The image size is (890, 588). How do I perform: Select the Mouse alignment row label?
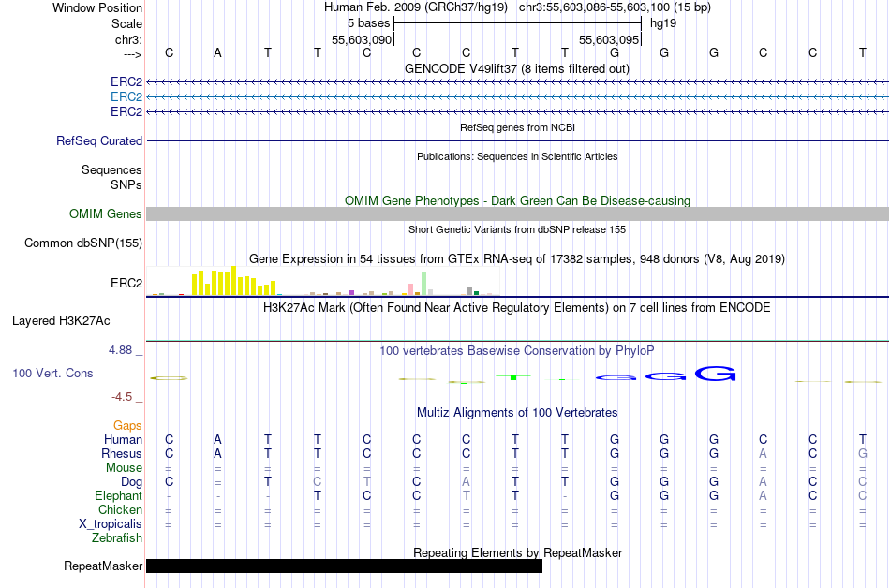124,468
